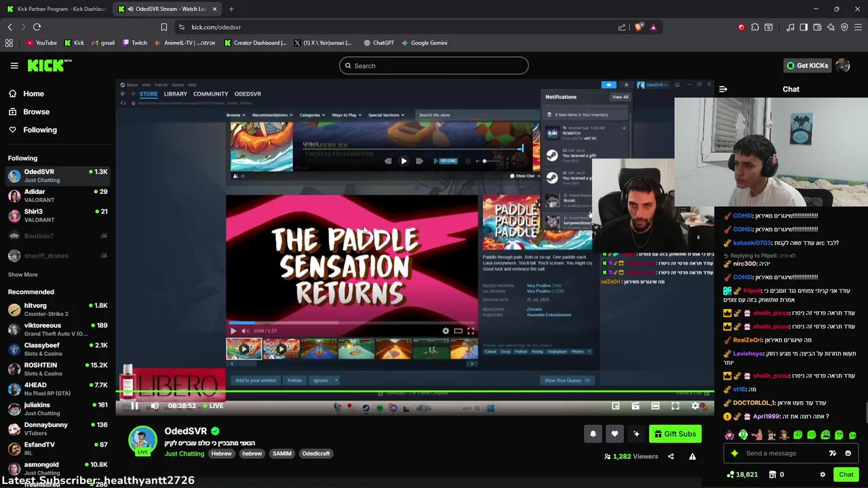Open the browser extensions puzzle icon

click(755, 27)
